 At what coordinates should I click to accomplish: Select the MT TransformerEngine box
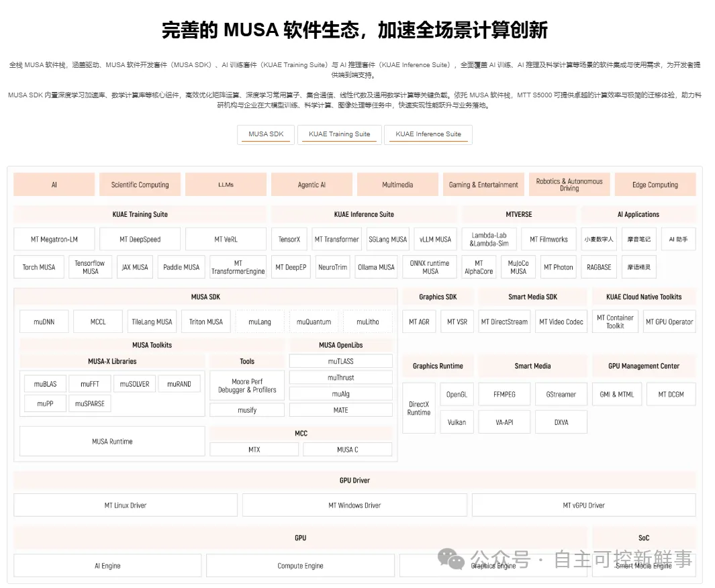pyautogui.click(x=238, y=267)
